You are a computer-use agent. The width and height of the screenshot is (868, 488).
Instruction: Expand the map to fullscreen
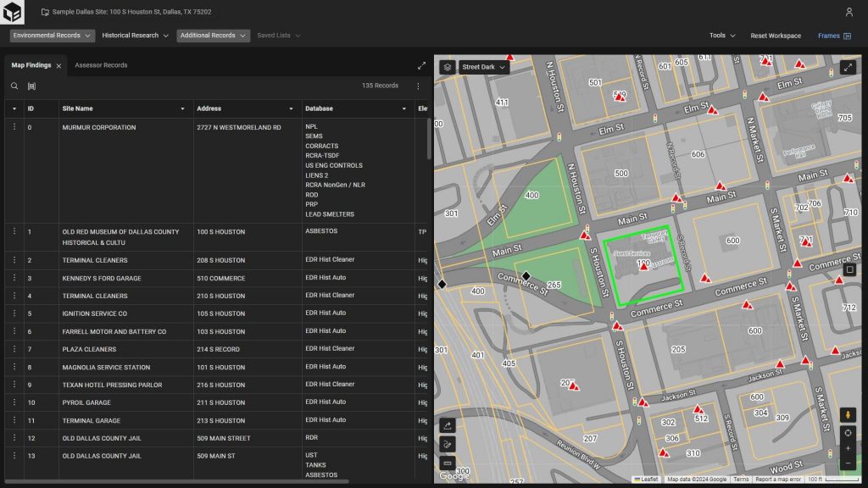pos(848,68)
